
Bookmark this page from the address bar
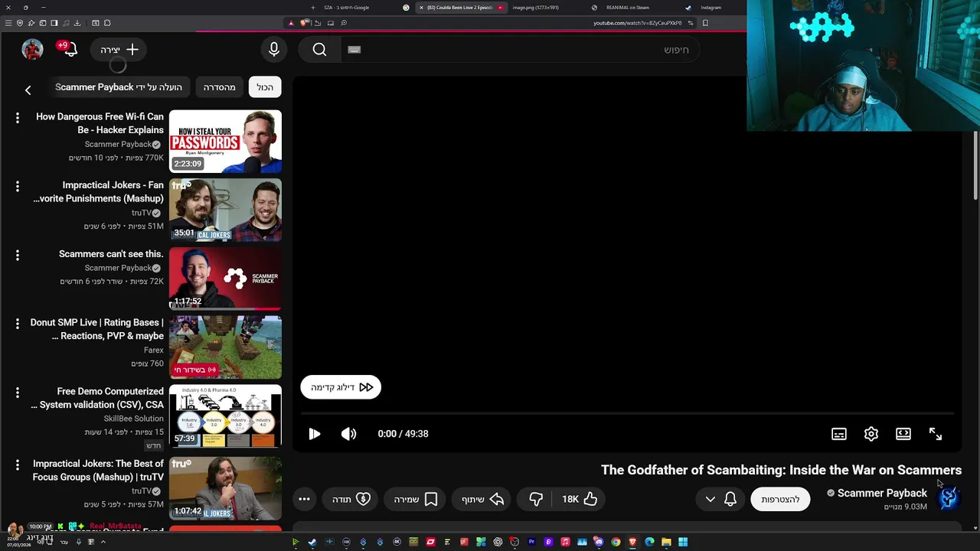point(705,23)
